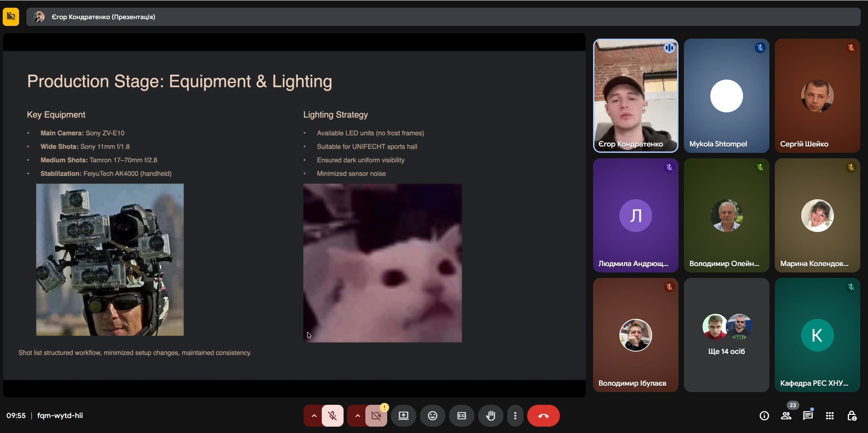
Task: Click the present screen button
Action: (x=403, y=416)
